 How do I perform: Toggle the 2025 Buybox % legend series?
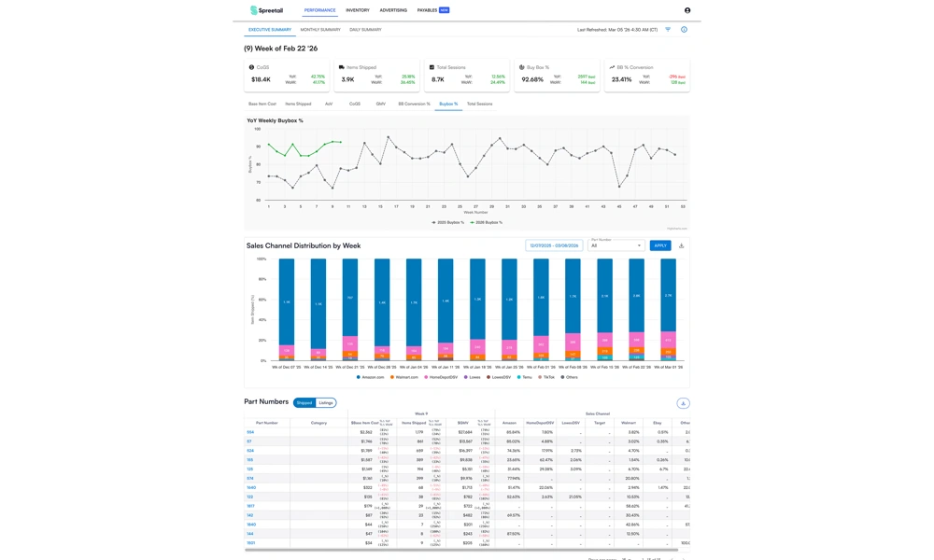pyautogui.click(x=448, y=222)
